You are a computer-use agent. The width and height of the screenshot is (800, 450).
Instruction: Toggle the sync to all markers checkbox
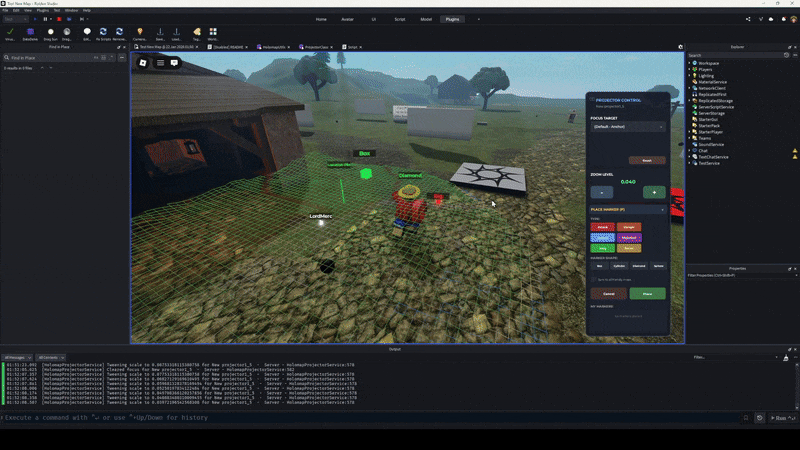[594, 279]
